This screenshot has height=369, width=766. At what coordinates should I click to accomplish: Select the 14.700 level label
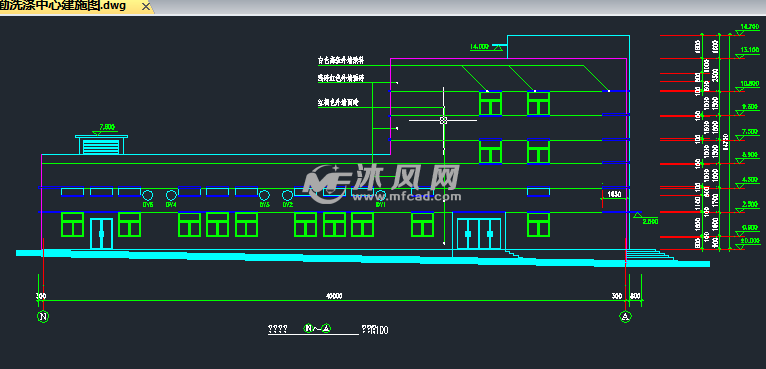coord(749,26)
